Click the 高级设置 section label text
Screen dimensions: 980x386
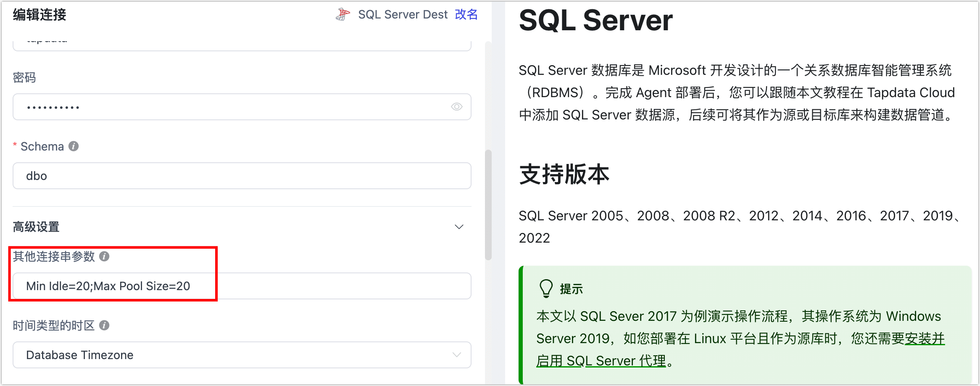click(36, 227)
